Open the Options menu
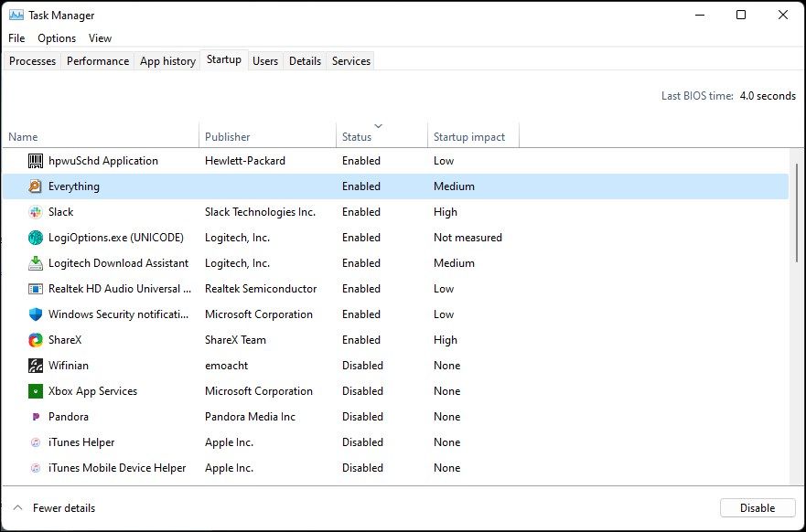 [x=56, y=38]
